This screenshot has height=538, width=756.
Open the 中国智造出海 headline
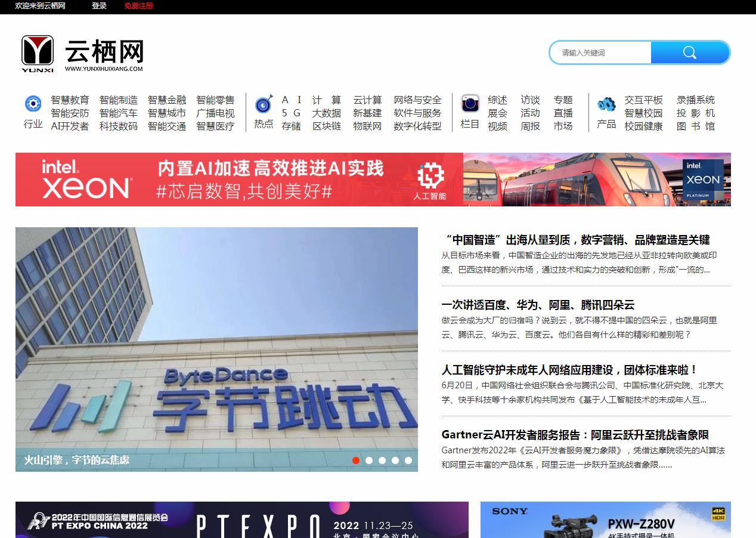tap(576, 240)
